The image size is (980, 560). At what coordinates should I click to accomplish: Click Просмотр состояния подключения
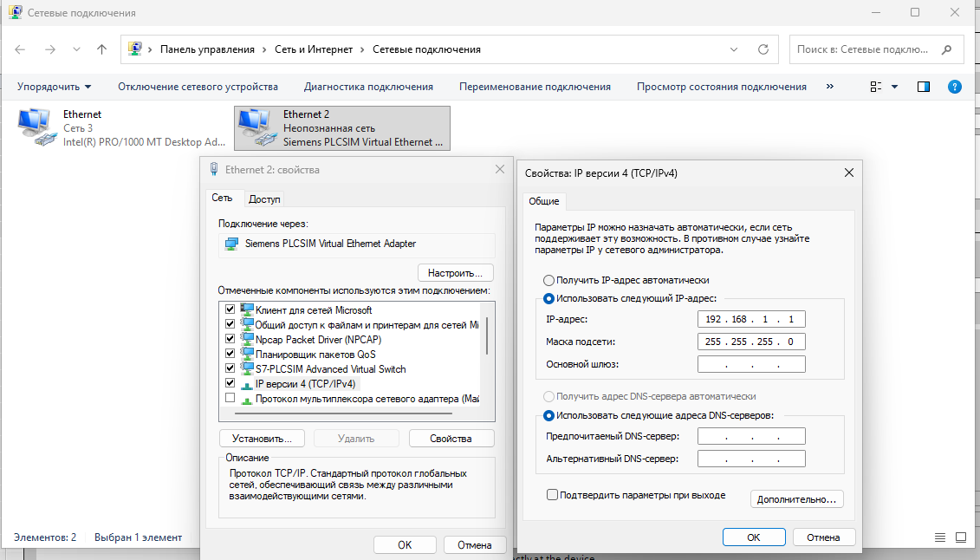[x=722, y=87]
